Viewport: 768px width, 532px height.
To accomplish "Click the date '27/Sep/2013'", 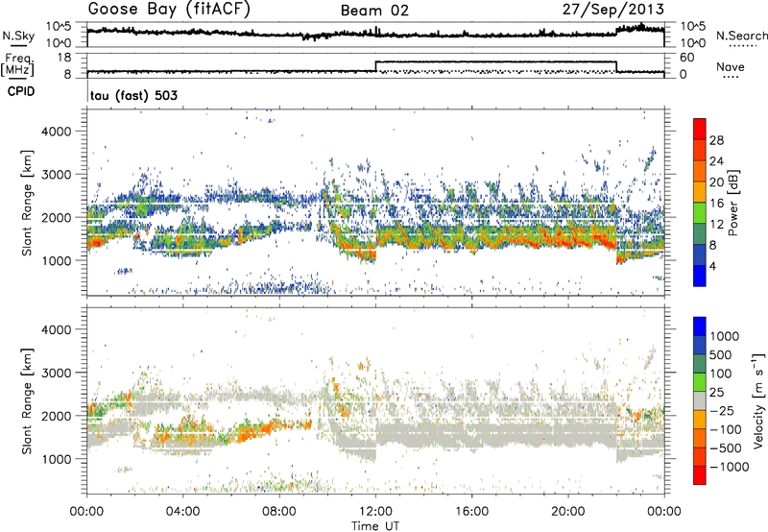I will point(613,10).
